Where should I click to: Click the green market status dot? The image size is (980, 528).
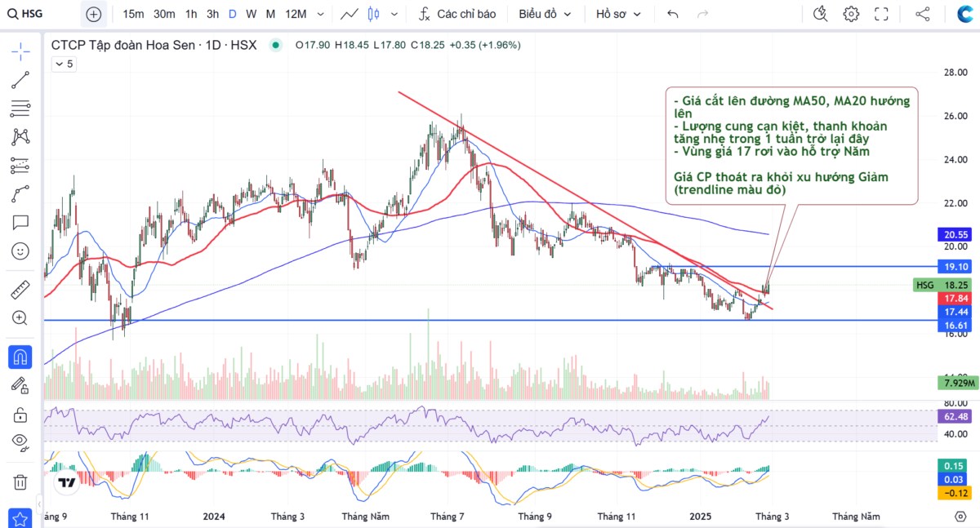click(275, 45)
